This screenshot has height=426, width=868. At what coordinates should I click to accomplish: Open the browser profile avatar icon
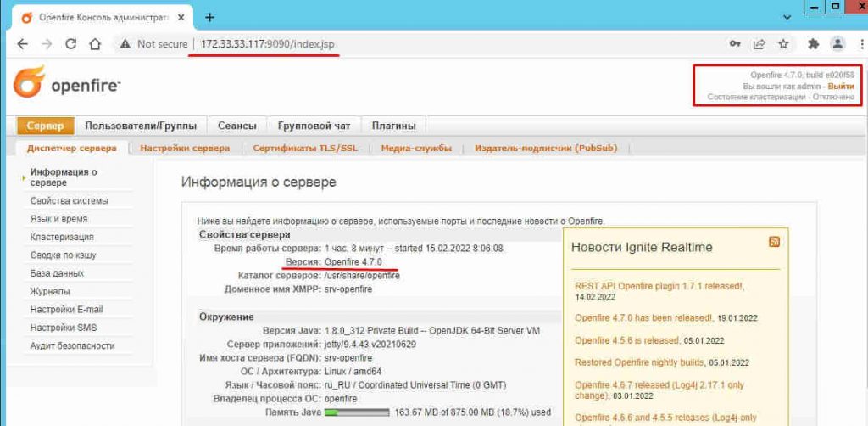[837, 44]
